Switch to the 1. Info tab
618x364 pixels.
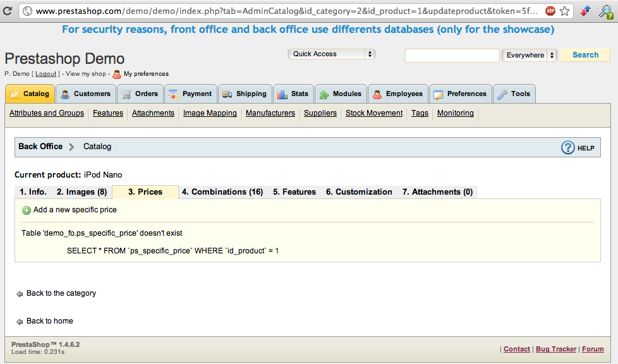[x=33, y=192]
